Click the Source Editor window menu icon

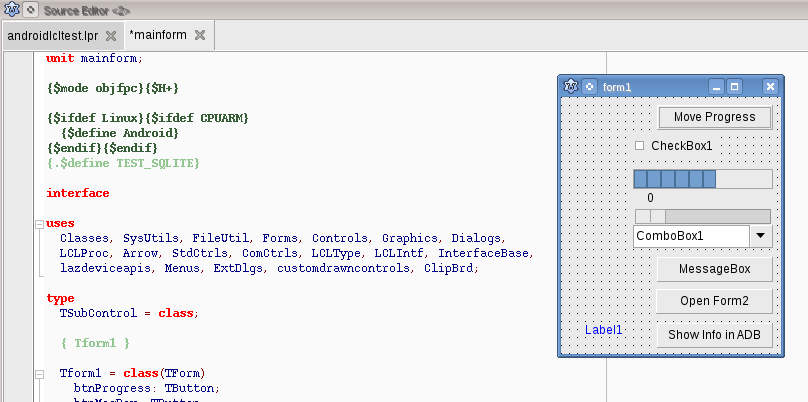(x=11, y=9)
